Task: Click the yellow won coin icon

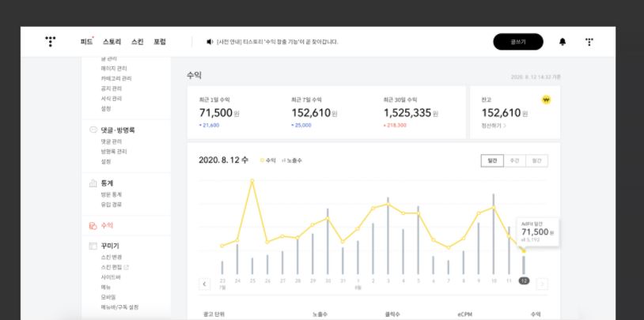Action: [546, 100]
